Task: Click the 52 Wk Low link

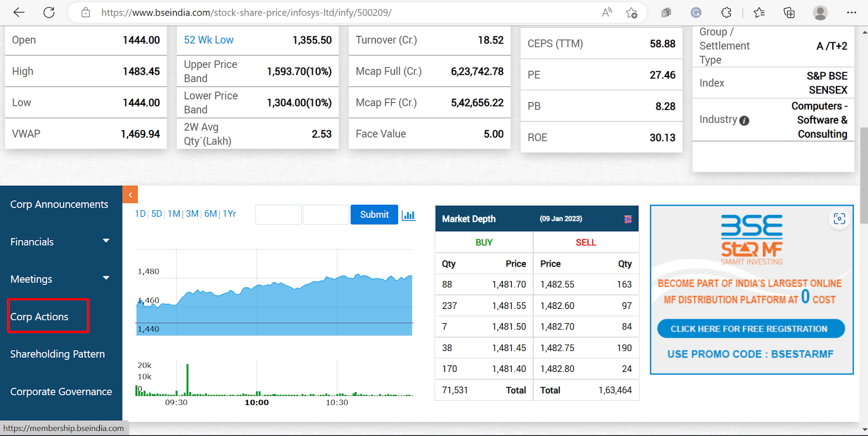Action: tap(208, 40)
